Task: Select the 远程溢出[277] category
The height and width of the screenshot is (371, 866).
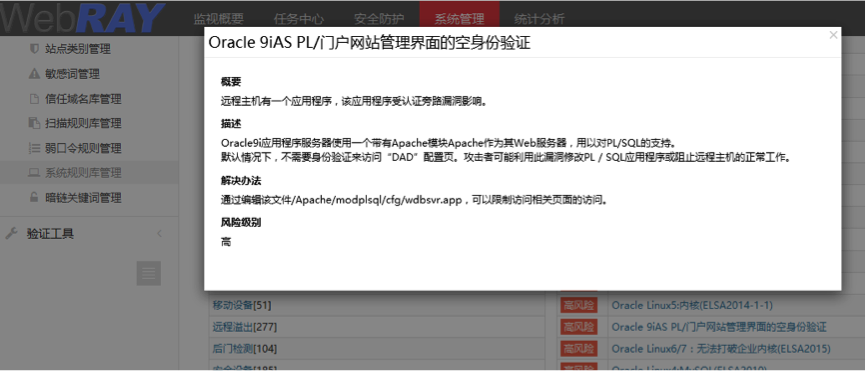Action: coord(245,327)
